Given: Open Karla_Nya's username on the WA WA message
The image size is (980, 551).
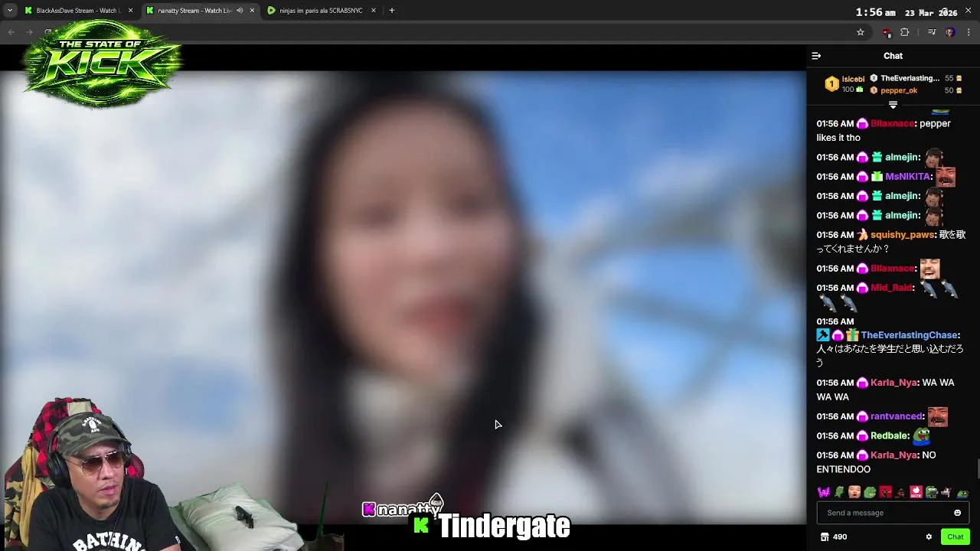Looking at the screenshot, I should click(893, 383).
